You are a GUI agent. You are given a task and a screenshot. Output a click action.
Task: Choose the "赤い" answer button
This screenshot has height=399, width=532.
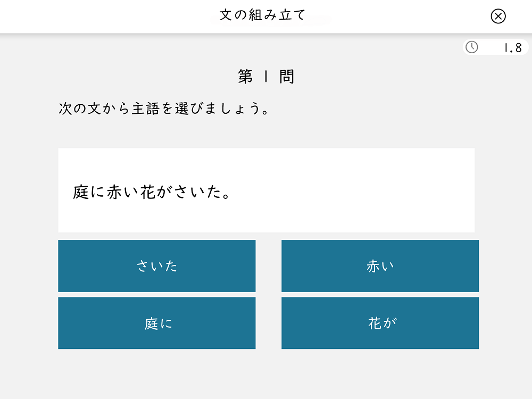click(x=380, y=266)
